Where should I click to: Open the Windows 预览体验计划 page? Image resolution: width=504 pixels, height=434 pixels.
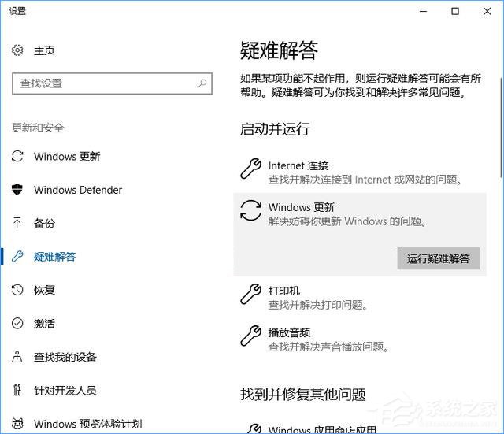(x=88, y=424)
